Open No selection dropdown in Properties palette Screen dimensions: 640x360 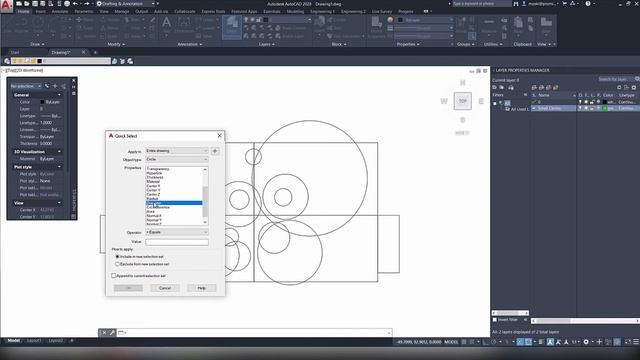pyautogui.click(x=26, y=86)
